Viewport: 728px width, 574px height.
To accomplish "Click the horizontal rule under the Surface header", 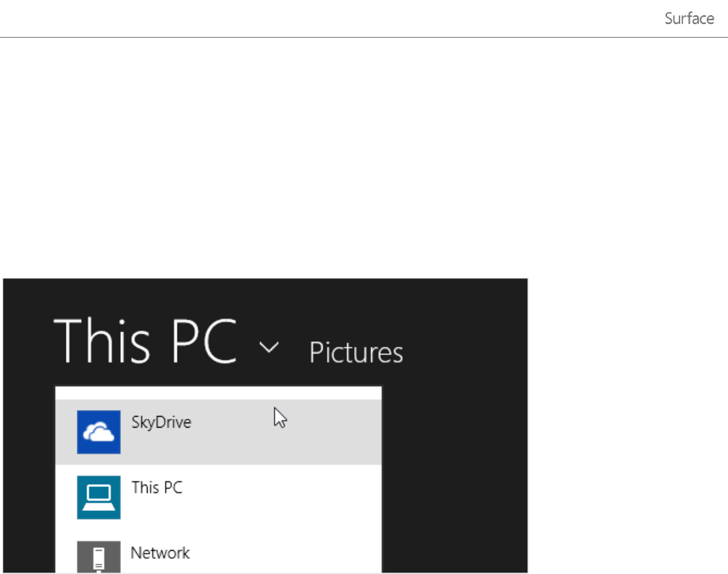I will tap(362, 37).
